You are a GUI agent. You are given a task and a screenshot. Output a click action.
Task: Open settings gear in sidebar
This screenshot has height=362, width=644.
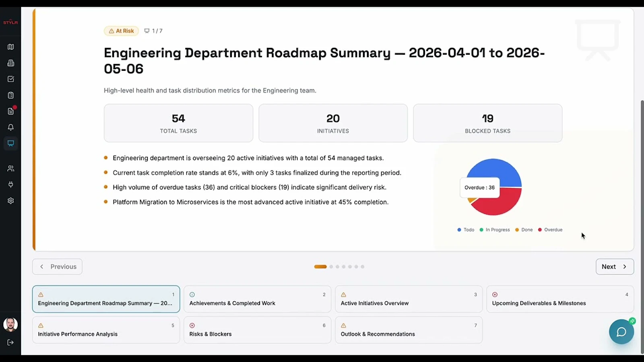(x=11, y=201)
